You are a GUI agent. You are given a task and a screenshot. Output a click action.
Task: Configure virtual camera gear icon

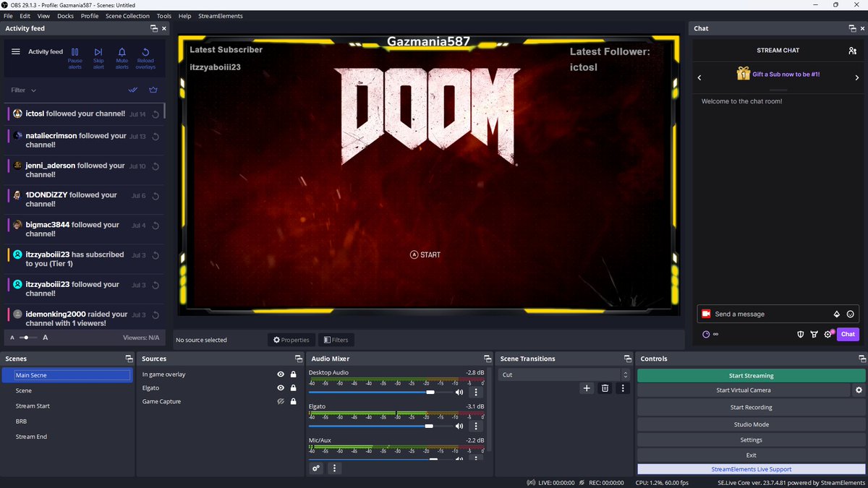click(859, 390)
